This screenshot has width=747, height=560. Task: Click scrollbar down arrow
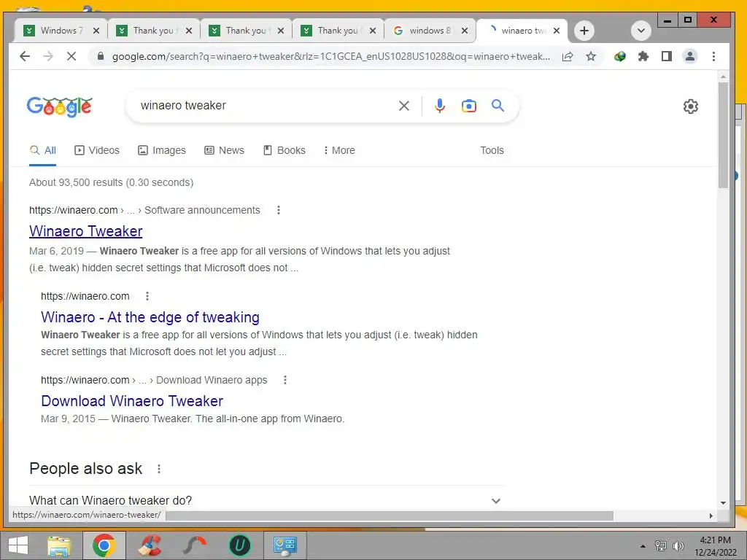pos(723,503)
